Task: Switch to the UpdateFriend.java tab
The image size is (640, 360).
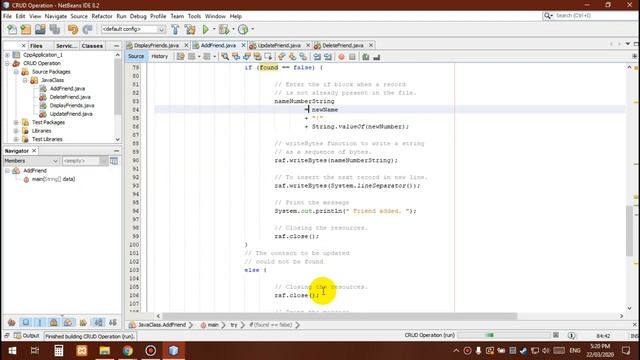Action: [x=279, y=45]
